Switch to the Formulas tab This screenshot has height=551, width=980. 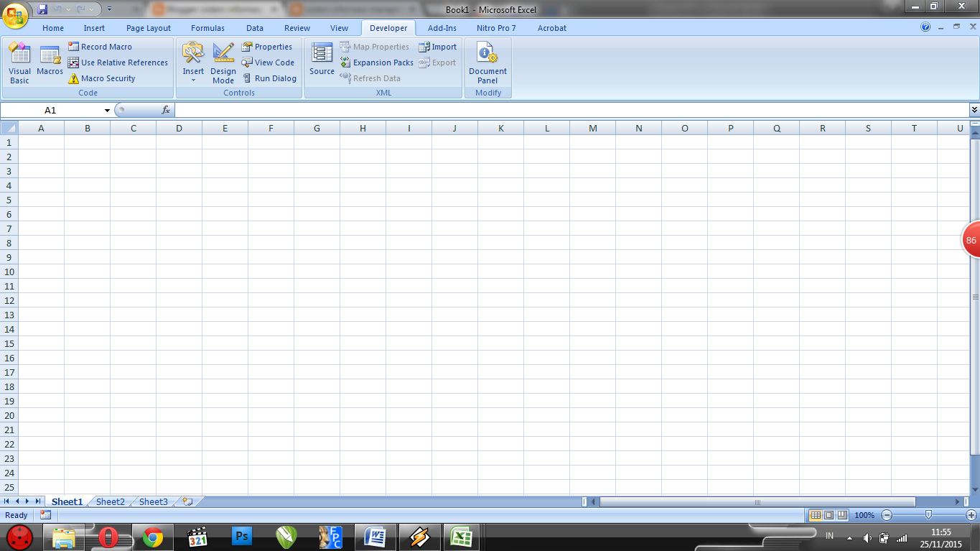pos(207,28)
